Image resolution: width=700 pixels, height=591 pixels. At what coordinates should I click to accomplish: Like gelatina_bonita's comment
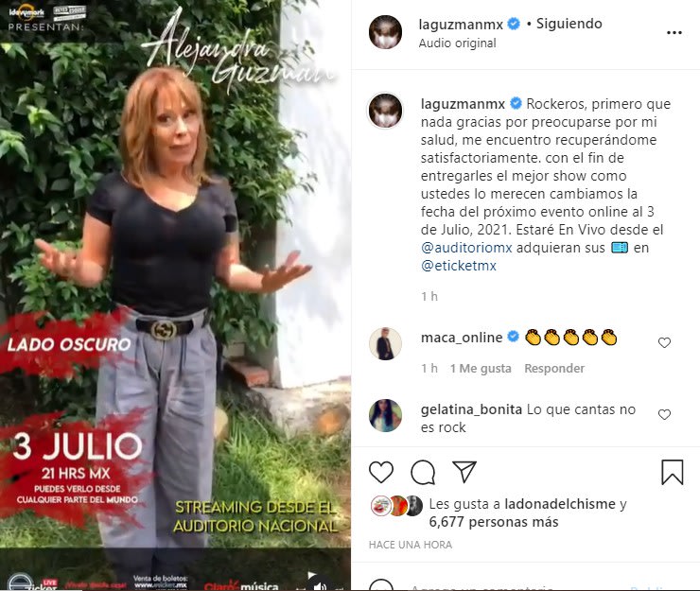664,415
